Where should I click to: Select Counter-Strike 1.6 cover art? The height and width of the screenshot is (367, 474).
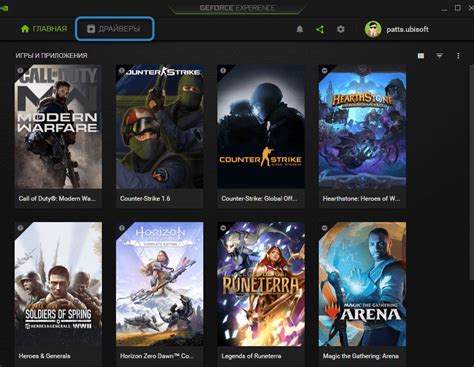point(160,127)
